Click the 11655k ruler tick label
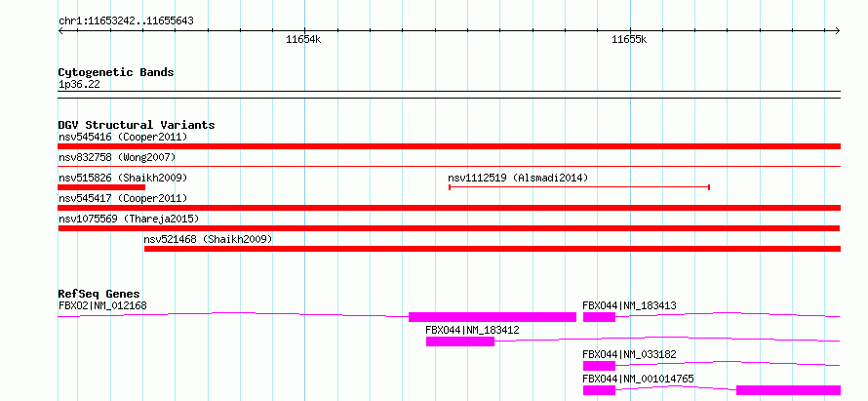868x401 pixels. point(629,39)
